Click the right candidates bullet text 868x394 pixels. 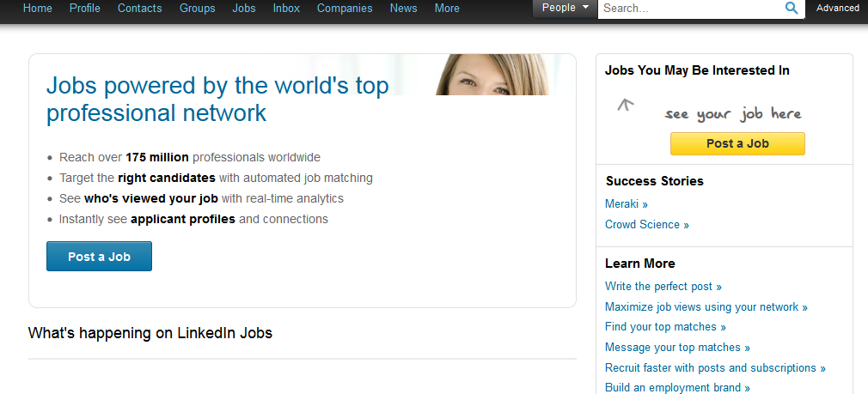[216, 178]
